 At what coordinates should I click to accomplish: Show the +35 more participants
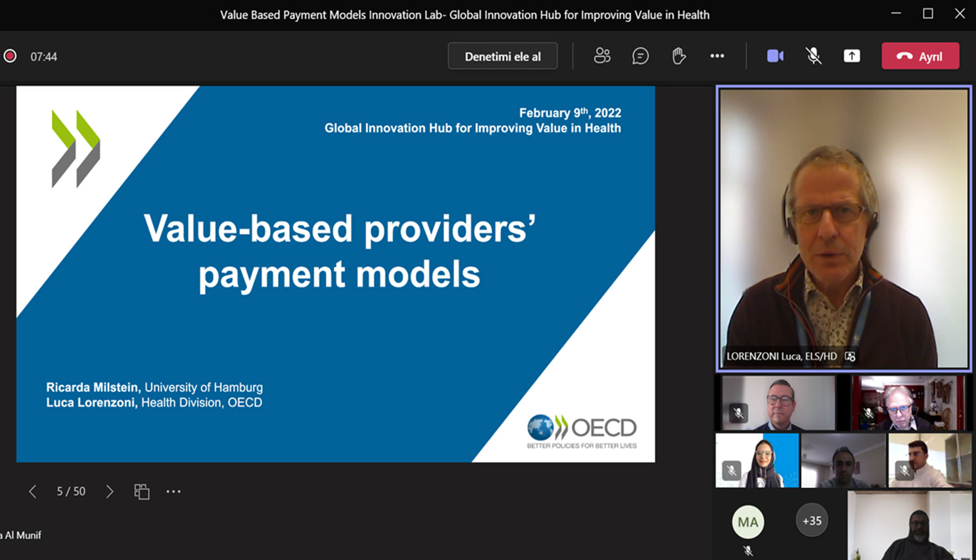(x=812, y=521)
